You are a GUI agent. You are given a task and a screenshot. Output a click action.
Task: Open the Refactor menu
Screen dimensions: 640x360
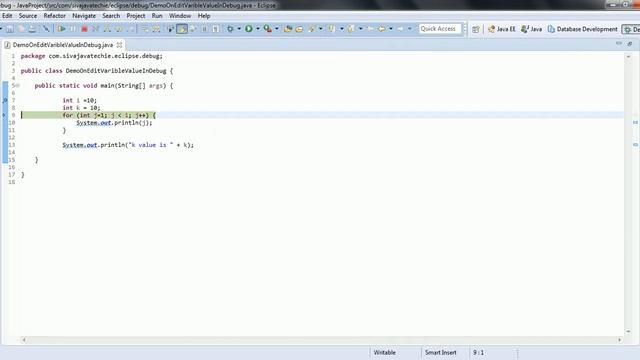coord(55,16)
